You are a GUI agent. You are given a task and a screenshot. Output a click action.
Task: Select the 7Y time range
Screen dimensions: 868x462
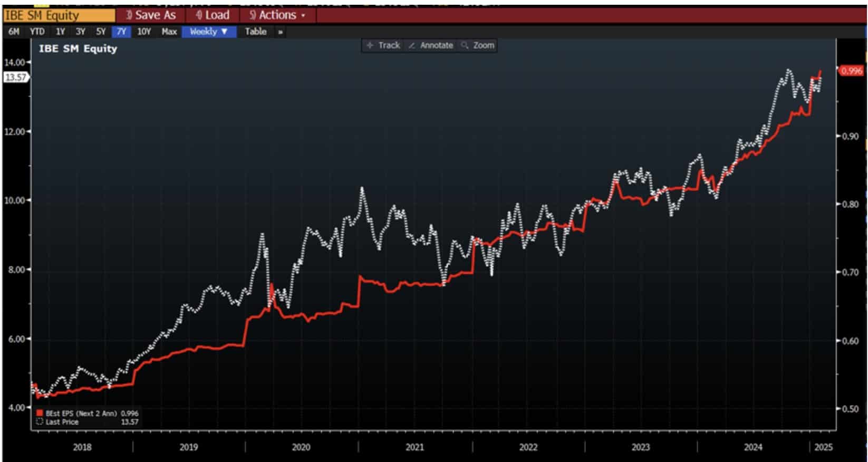[x=121, y=32]
